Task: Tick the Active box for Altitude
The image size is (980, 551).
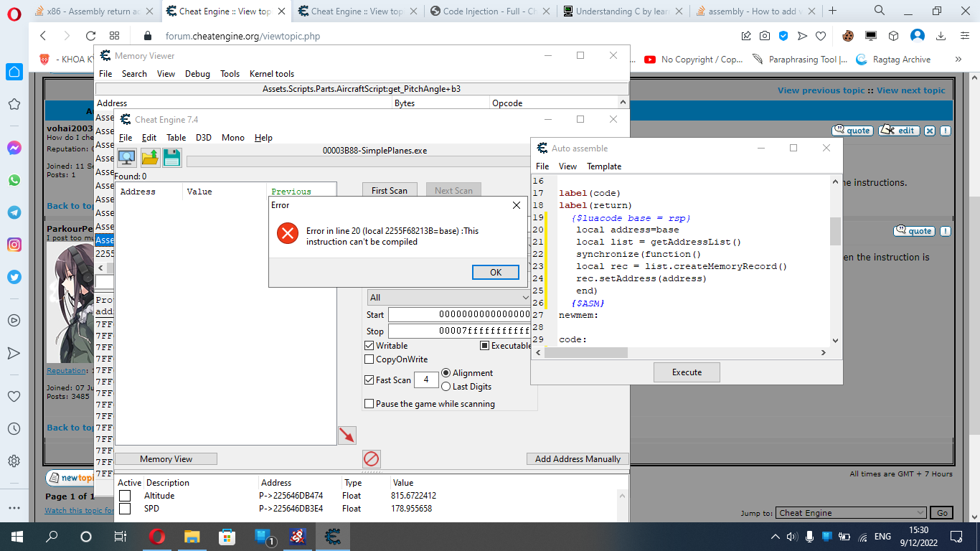Action: click(x=125, y=496)
